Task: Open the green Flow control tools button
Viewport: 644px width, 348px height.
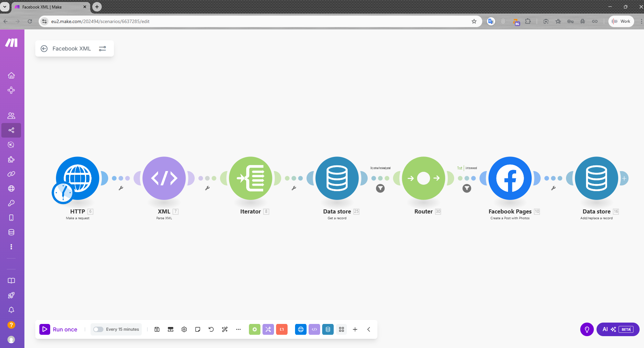Action: [x=255, y=329]
